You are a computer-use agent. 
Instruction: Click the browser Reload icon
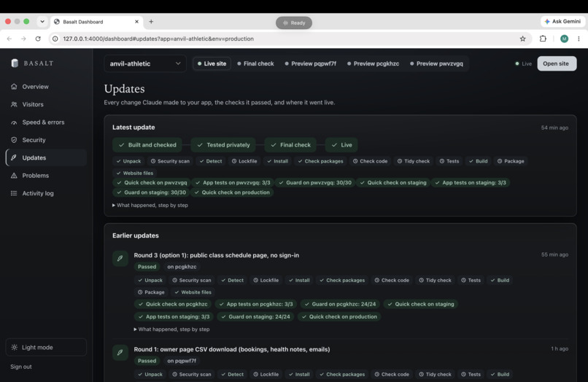[x=38, y=39]
